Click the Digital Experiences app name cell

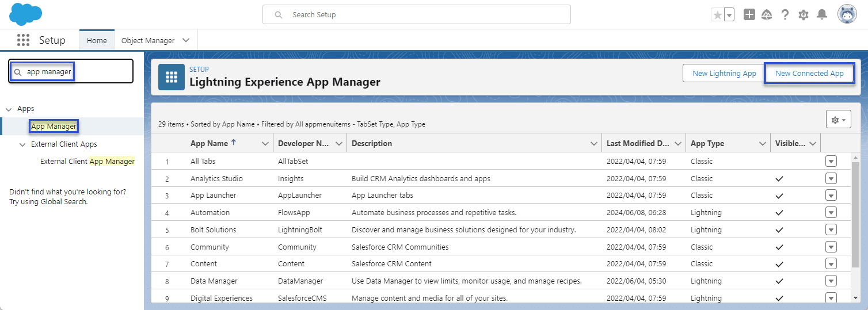[222, 298]
